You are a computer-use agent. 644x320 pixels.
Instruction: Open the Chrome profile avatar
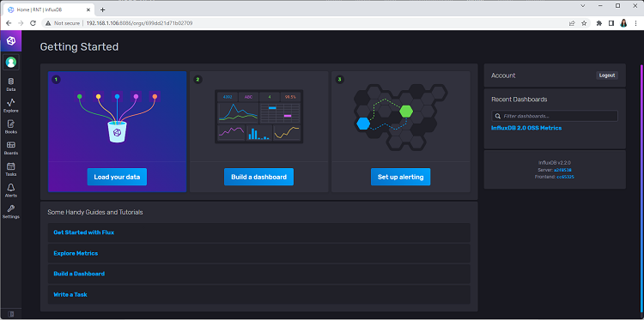[623, 23]
